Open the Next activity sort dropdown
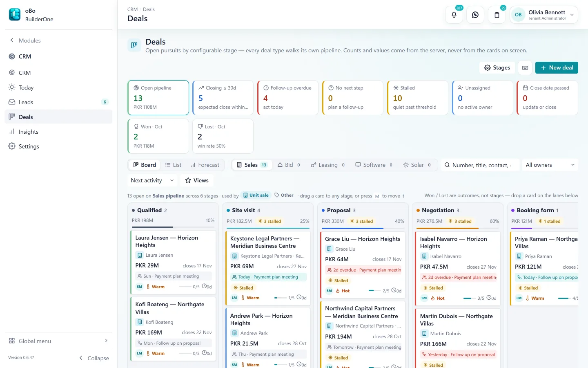Screen dimensions: 588x368 pos(152,180)
